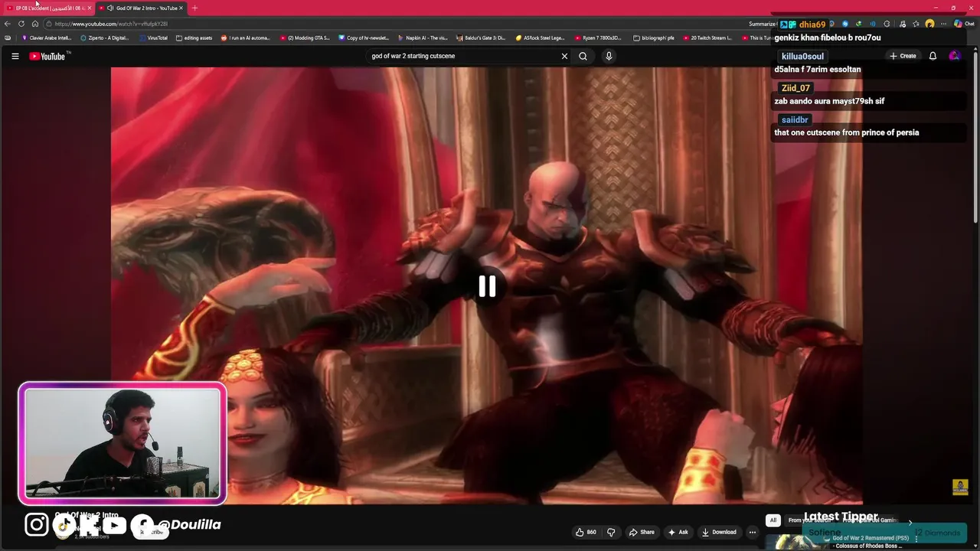Click chat username killua0soul
The width and height of the screenshot is (980, 551).
pos(802,57)
